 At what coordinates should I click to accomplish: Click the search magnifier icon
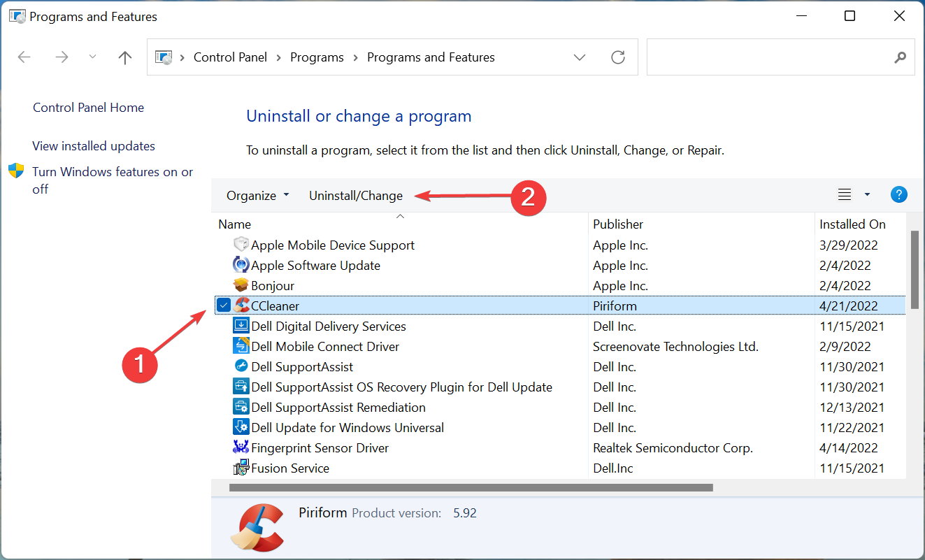coord(901,57)
